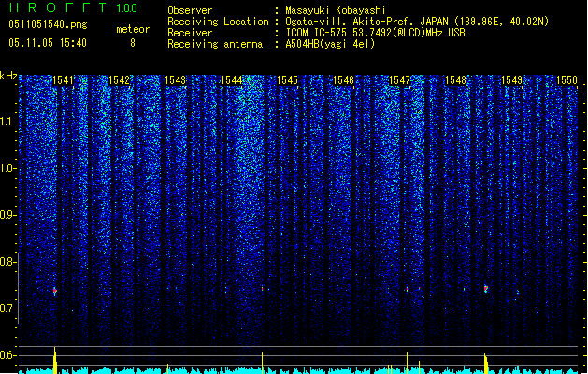The height and width of the screenshot is (374, 588).
Task: Select observer name Masayuki Kobayashi
Action: pos(336,10)
